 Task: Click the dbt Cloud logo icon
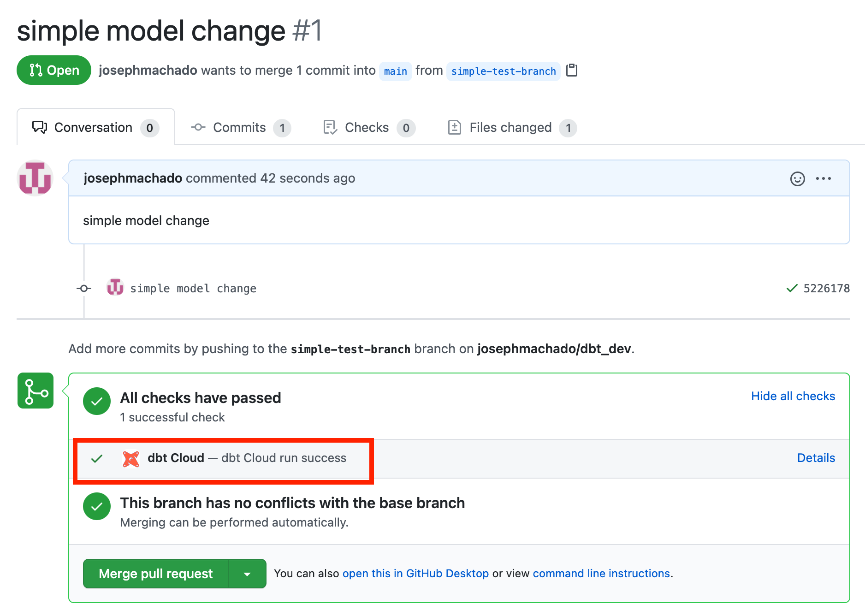131,458
